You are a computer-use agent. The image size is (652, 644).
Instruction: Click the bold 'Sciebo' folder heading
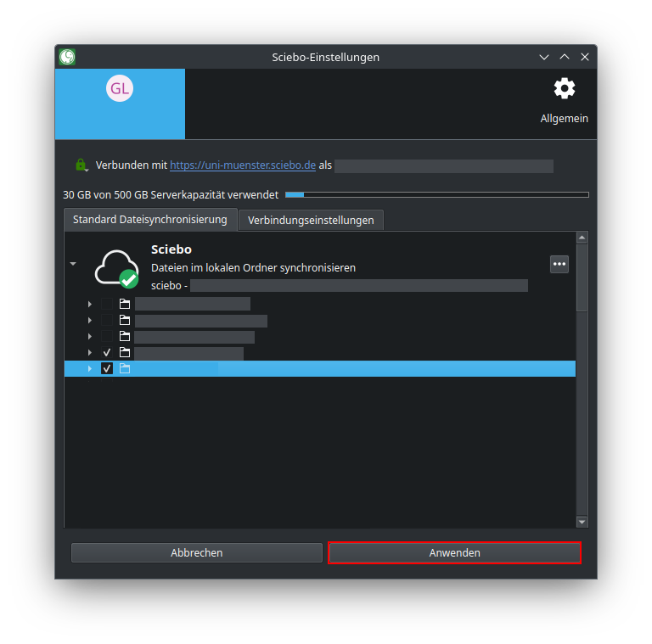coord(171,249)
